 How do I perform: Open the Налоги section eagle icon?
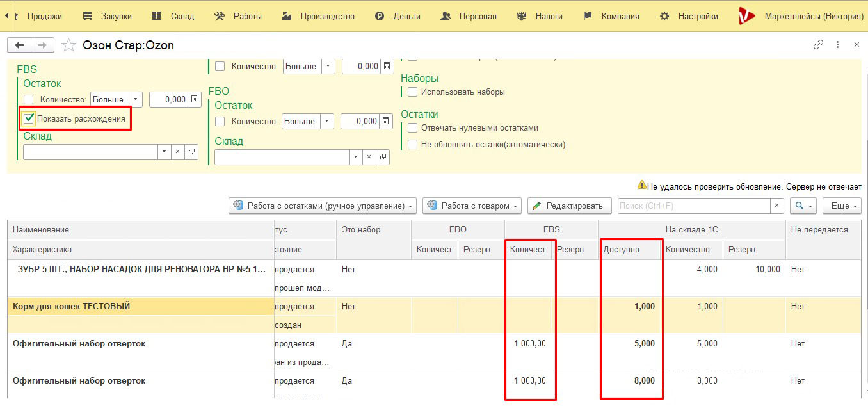pos(540,16)
